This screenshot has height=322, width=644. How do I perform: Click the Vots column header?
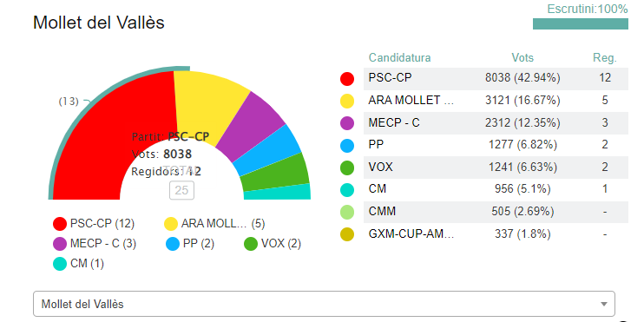pyautogui.click(x=522, y=57)
